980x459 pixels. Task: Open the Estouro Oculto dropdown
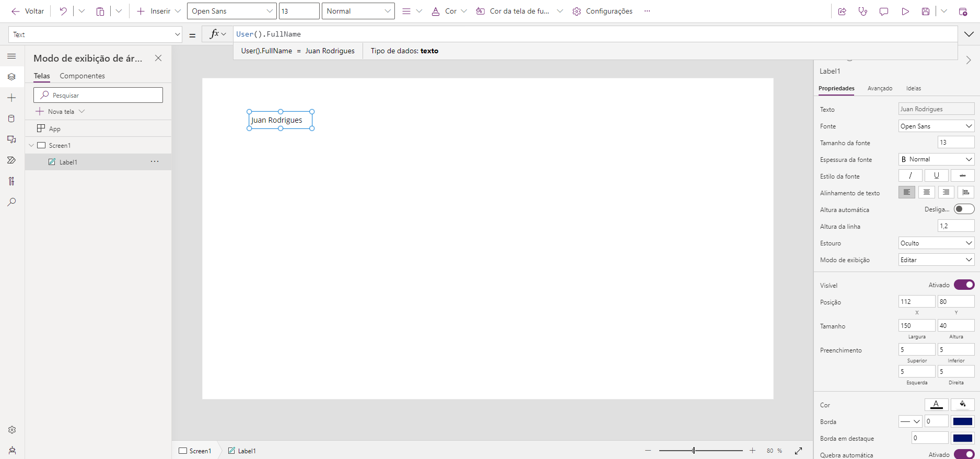pos(936,243)
